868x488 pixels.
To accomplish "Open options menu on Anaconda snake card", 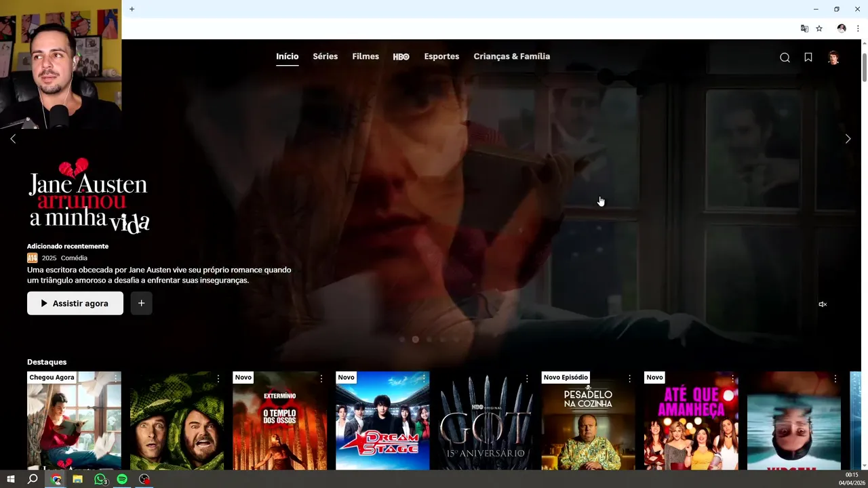I will click(218, 378).
